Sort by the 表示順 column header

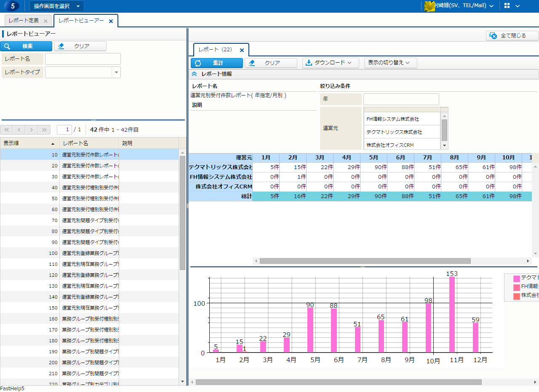coord(29,143)
